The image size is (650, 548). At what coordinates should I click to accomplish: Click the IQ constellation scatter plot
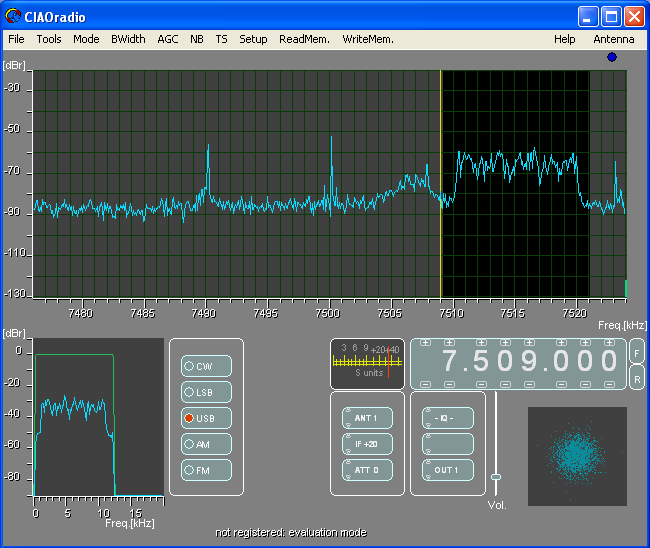tap(576, 455)
